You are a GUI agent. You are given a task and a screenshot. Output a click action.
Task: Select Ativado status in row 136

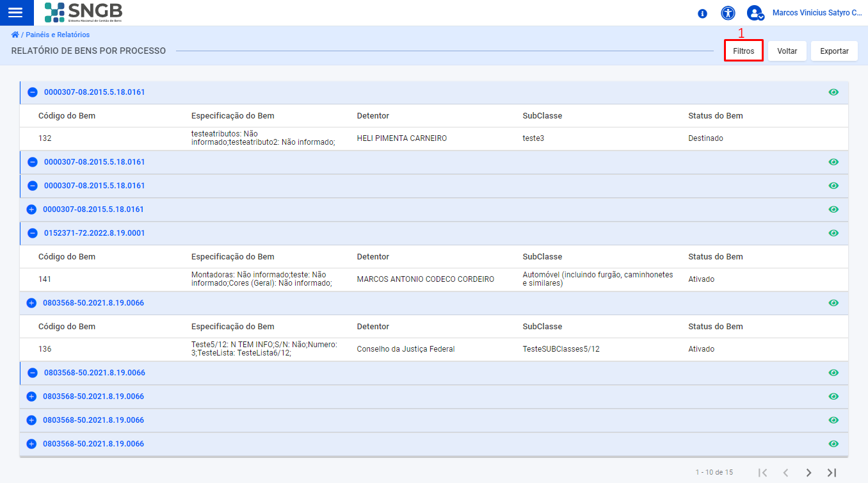click(x=702, y=349)
